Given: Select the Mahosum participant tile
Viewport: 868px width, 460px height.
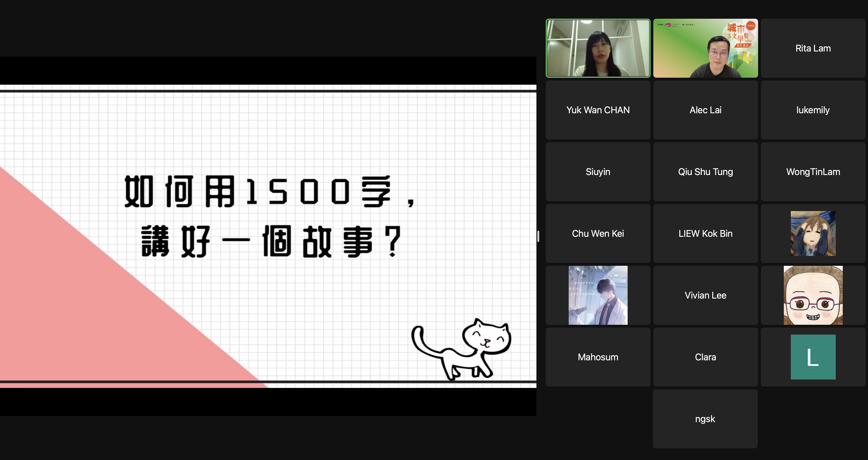Looking at the screenshot, I should pos(598,357).
